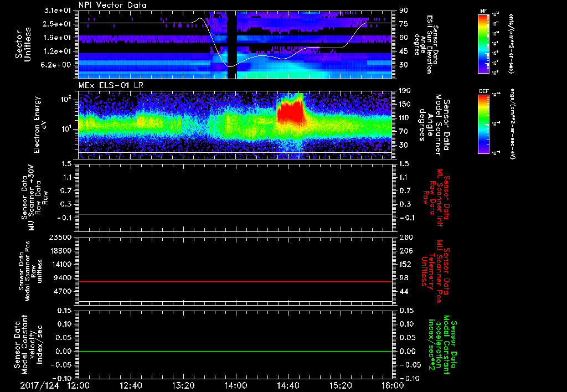Click the 'Model Scanner Angle degrees' axis label
Viewport: 567px width, 392px height.
434,125
